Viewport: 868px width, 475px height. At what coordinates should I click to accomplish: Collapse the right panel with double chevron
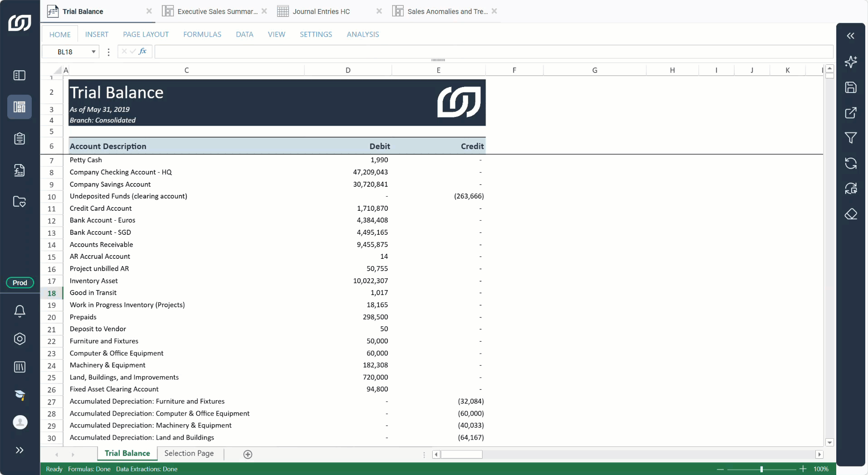(851, 36)
